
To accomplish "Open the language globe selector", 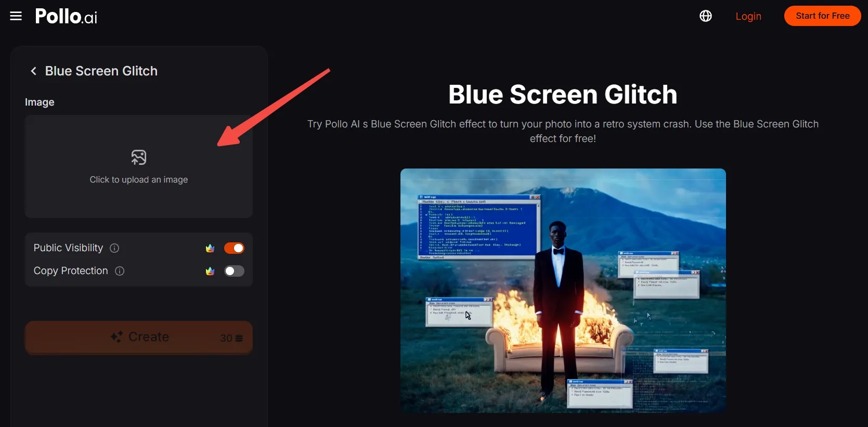I will click(x=706, y=16).
